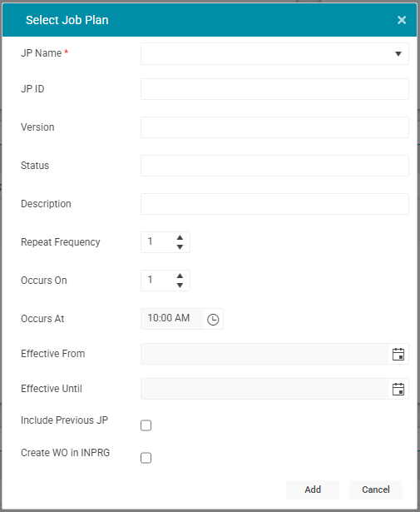Decrease the Repeat Frequency value
Screen dimensions: 420x512
point(180,247)
